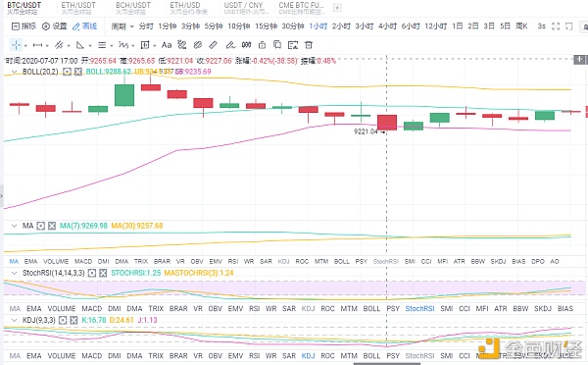Screen dimensions: 588x365
Task: Switch to the USDT / CNY tab
Action: click(x=246, y=8)
